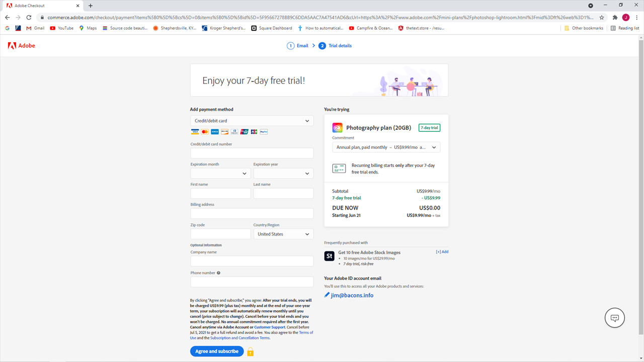
Task: Click the 7-day trial badge
Action: click(429, 128)
